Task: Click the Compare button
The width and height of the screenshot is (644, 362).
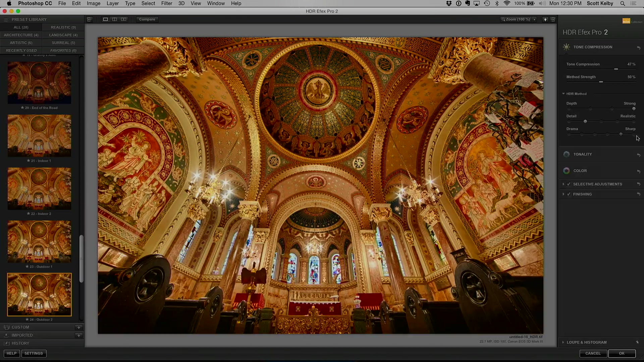Action: point(147,19)
